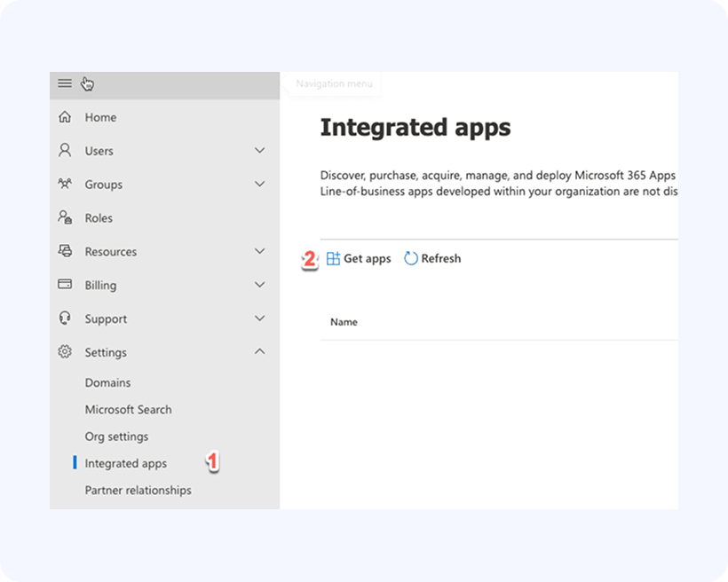Expand the Groups section chevron
This screenshot has width=728, height=582.
(260, 185)
